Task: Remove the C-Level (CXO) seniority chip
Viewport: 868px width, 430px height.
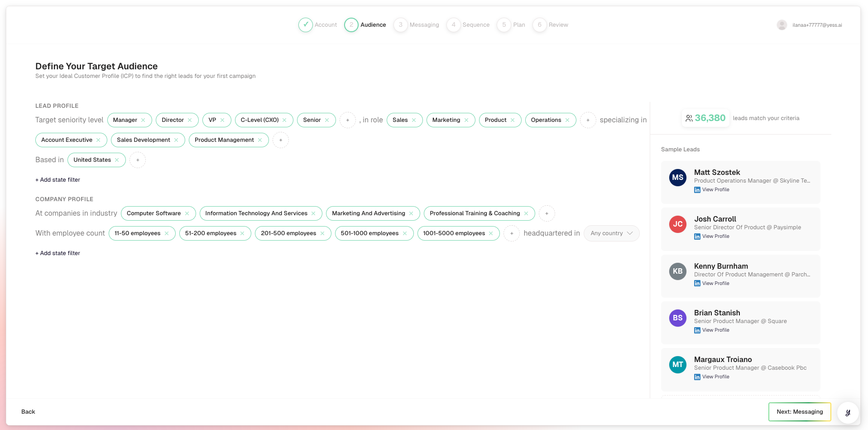Action: pyautogui.click(x=284, y=120)
